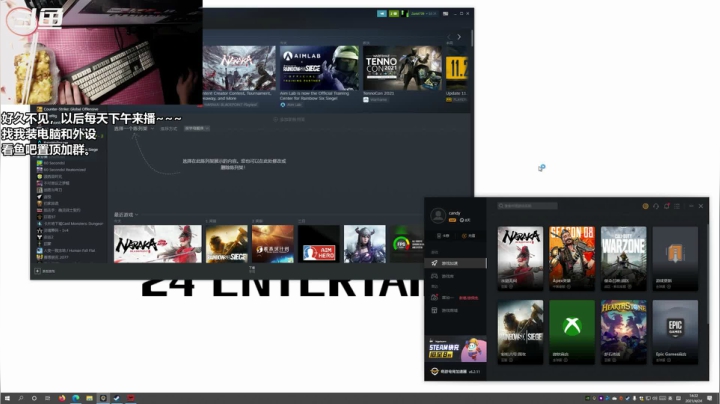Screen dimensions: 720x404
Task: Accelerate Call of Duty Warzone card
Action: coord(624,258)
